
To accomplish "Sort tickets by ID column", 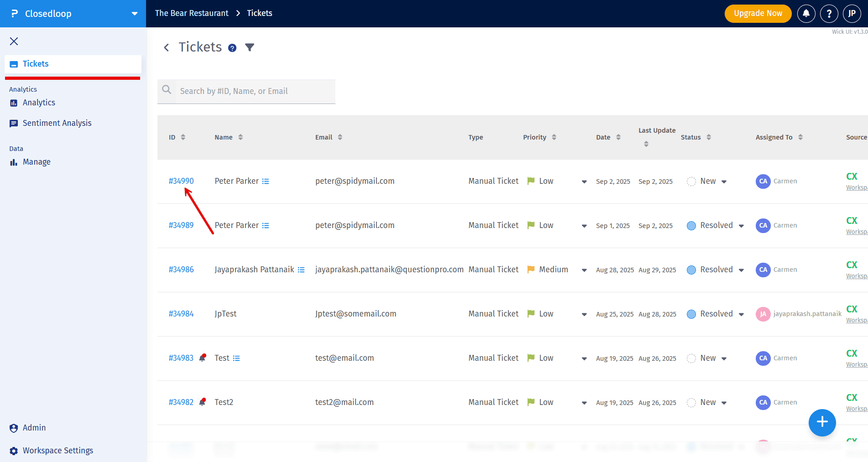I will point(183,137).
